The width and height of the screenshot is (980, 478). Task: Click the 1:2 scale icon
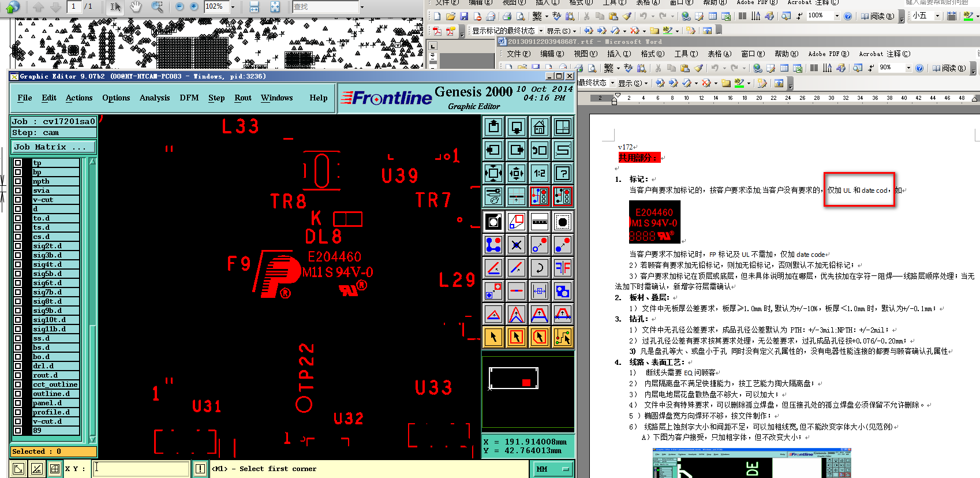[540, 173]
